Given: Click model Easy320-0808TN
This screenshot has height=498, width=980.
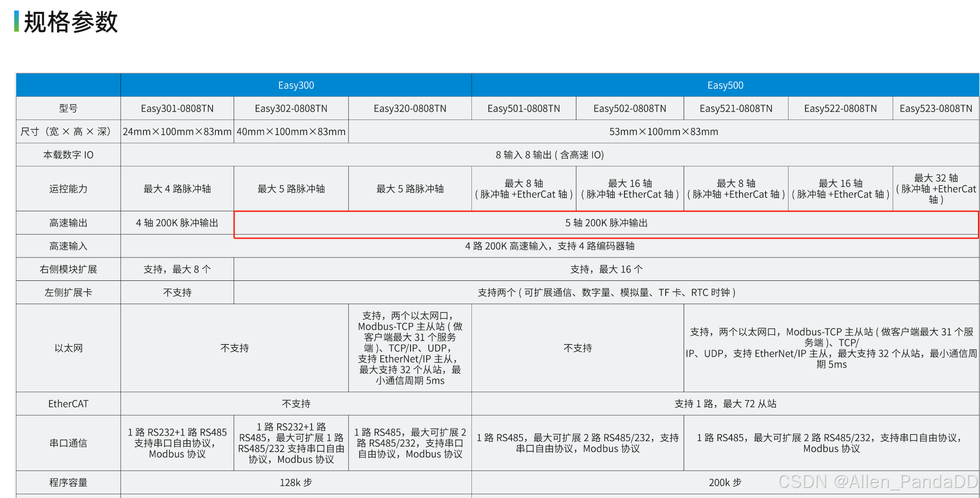Looking at the screenshot, I should tap(410, 109).
